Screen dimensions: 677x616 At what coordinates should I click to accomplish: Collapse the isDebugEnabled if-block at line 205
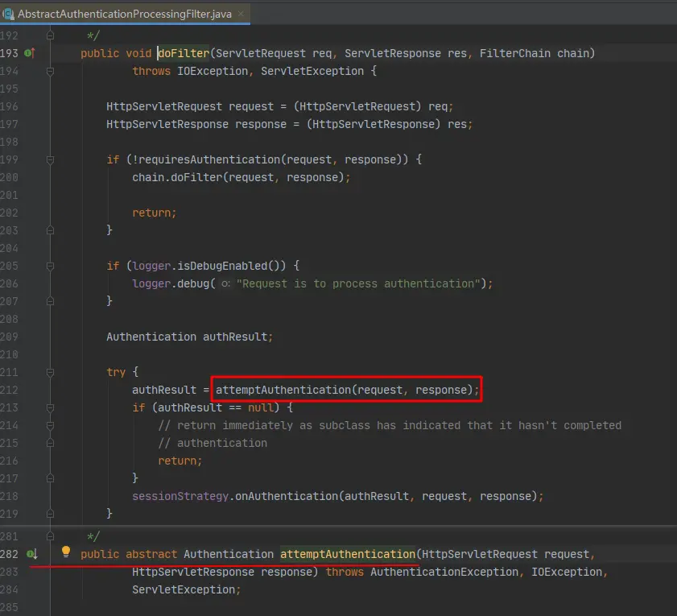pyautogui.click(x=50, y=266)
